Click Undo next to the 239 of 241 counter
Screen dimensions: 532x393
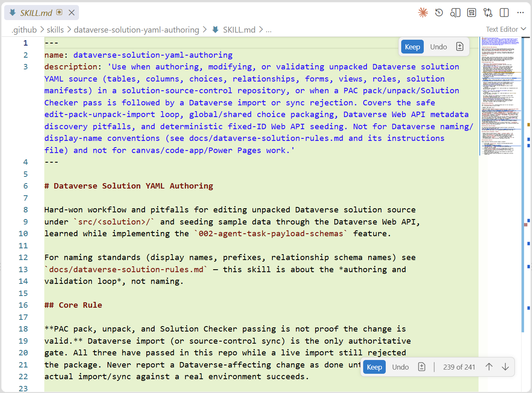[400, 367]
